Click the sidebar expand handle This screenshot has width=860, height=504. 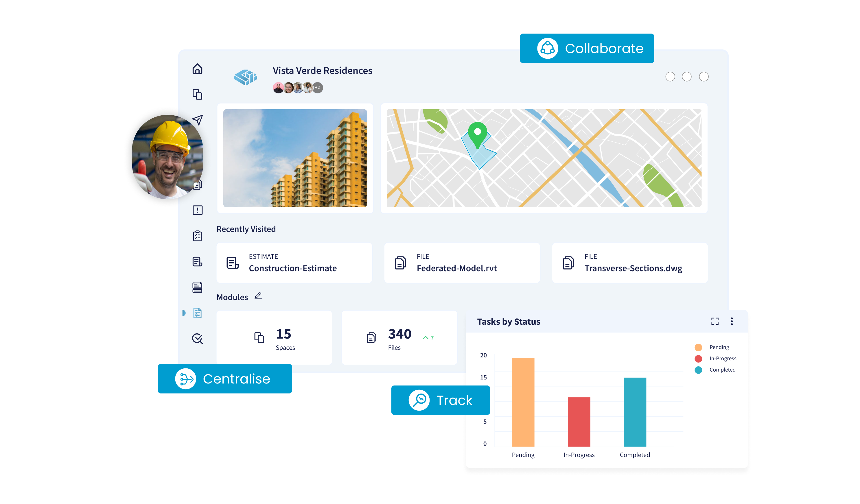coord(184,313)
